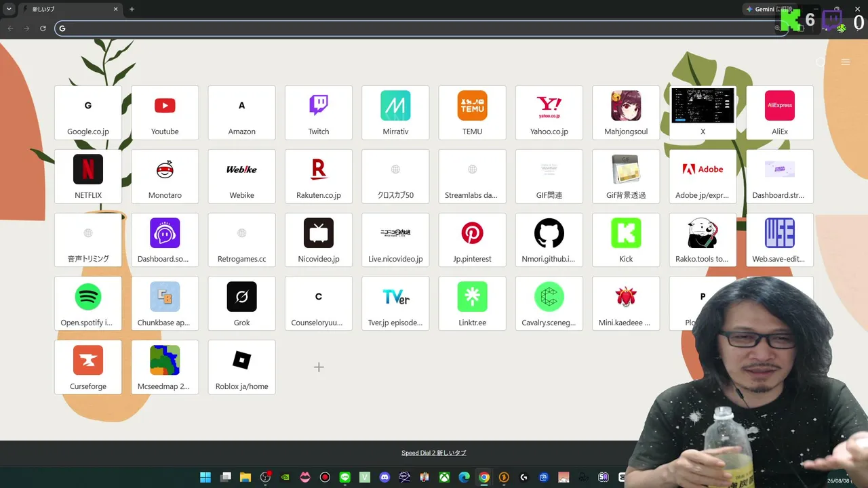Focus the Chrome address bar
Image resolution: width=868 pixels, height=488 pixels.
[x=420, y=28]
